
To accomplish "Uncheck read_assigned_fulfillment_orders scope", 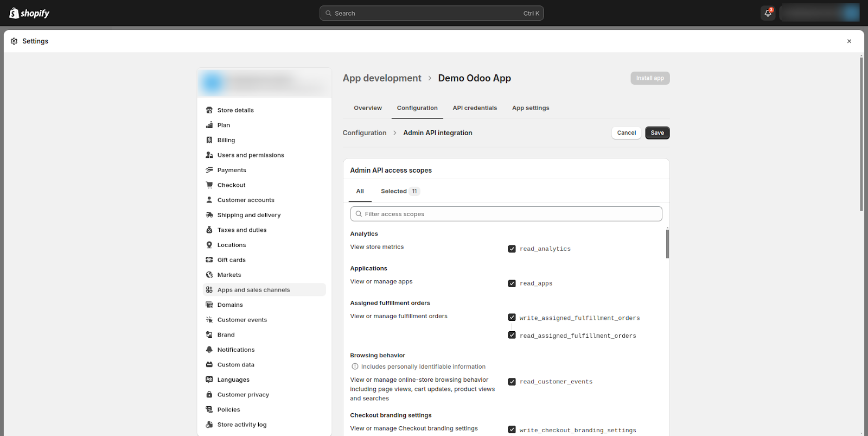I will pos(512,335).
